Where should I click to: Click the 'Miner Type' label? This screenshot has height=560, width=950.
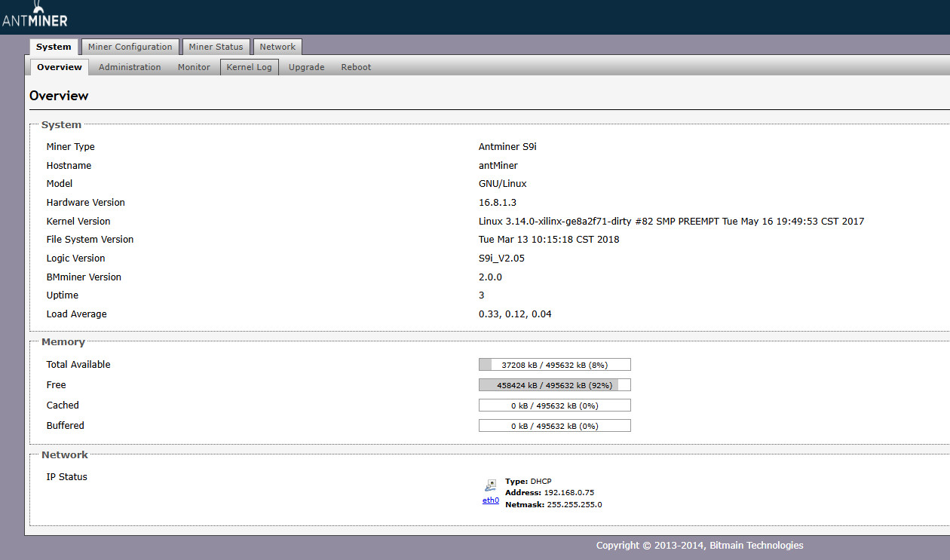[70, 147]
